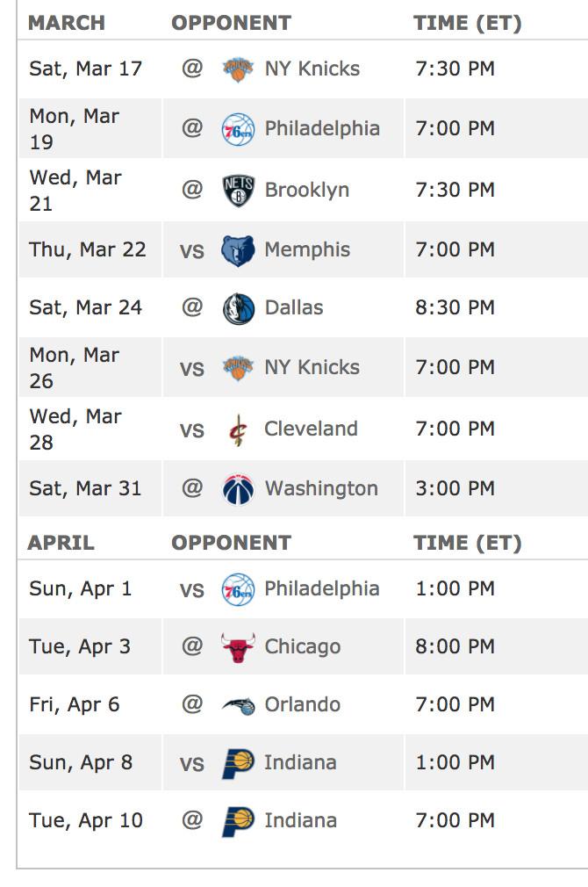Click the Chicago Bulls logo
Screen dimensions: 588x887
point(238,647)
